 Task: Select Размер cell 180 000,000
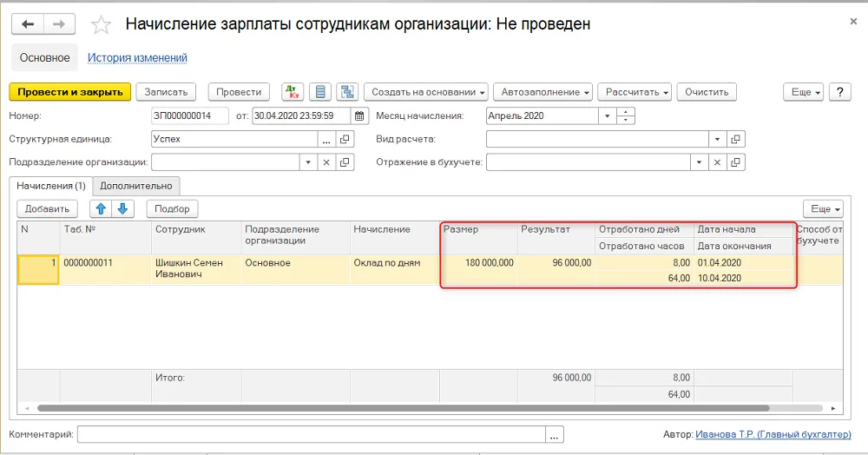coord(478,269)
